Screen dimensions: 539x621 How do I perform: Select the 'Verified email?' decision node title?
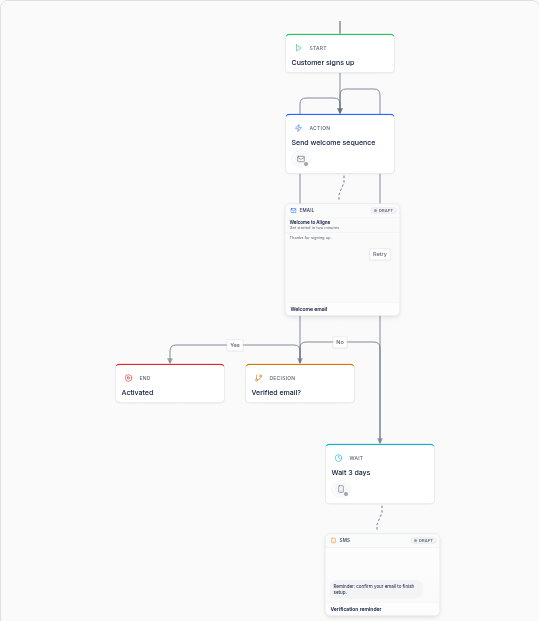(276, 392)
